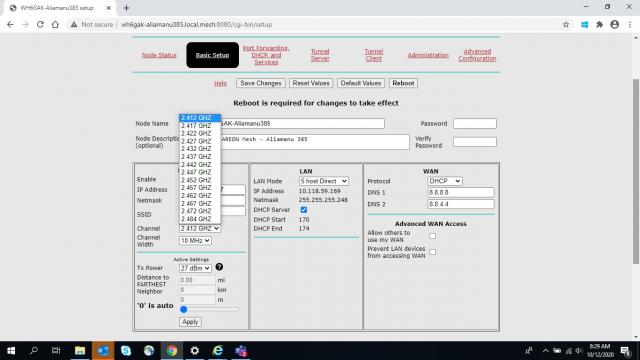Open the Windows Start menu
Screen dimensions: 640x360
pyautogui.click(x=11, y=351)
